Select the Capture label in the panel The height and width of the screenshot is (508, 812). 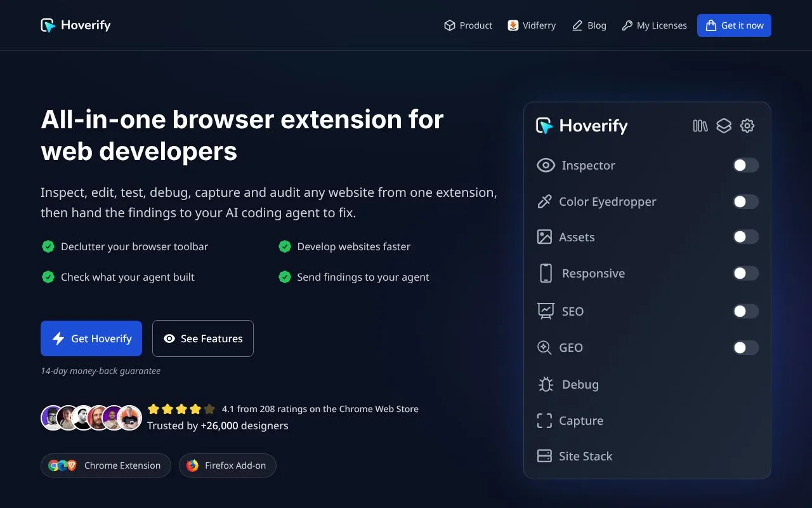coord(581,420)
